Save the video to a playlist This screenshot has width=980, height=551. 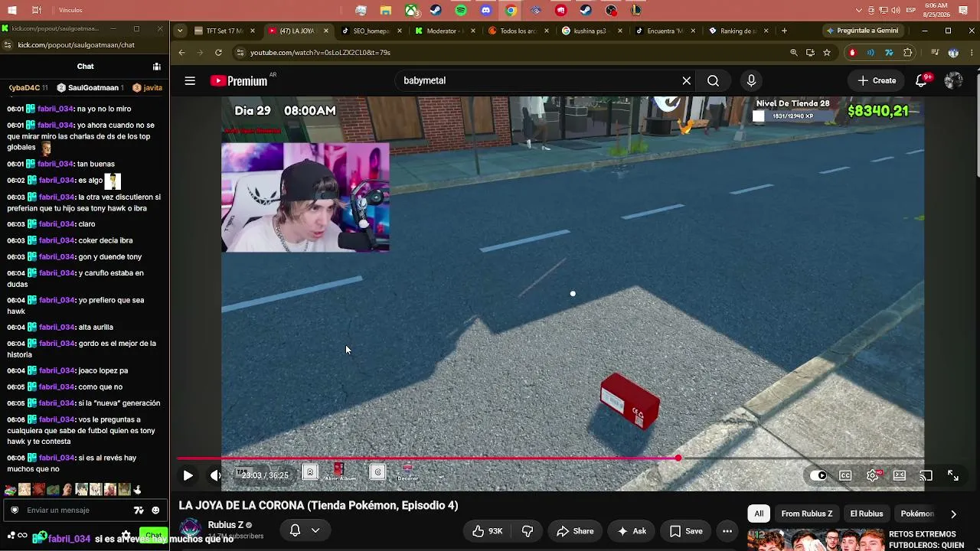(x=686, y=531)
